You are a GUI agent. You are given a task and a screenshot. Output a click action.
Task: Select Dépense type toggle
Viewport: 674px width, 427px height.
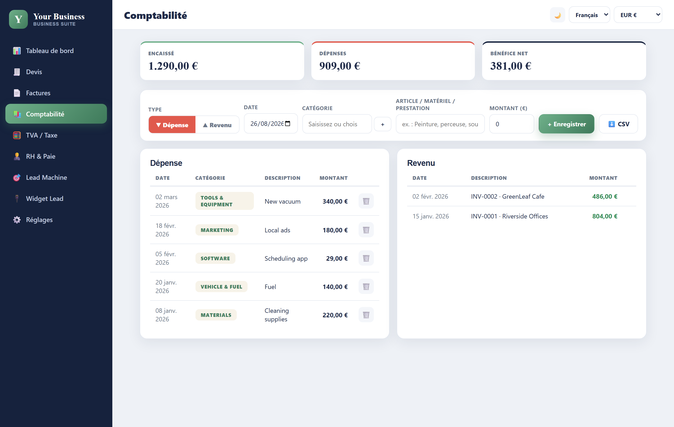coord(172,125)
